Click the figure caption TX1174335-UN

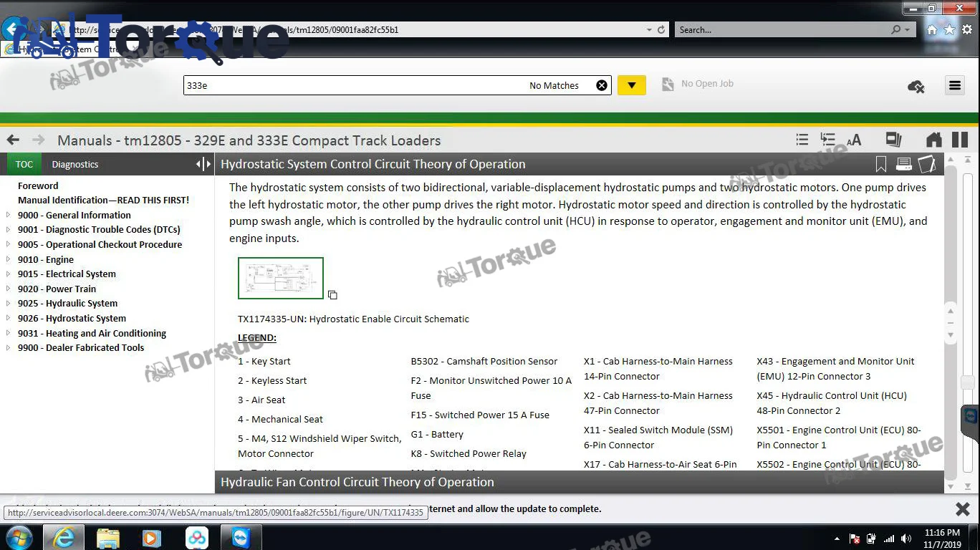click(353, 319)
